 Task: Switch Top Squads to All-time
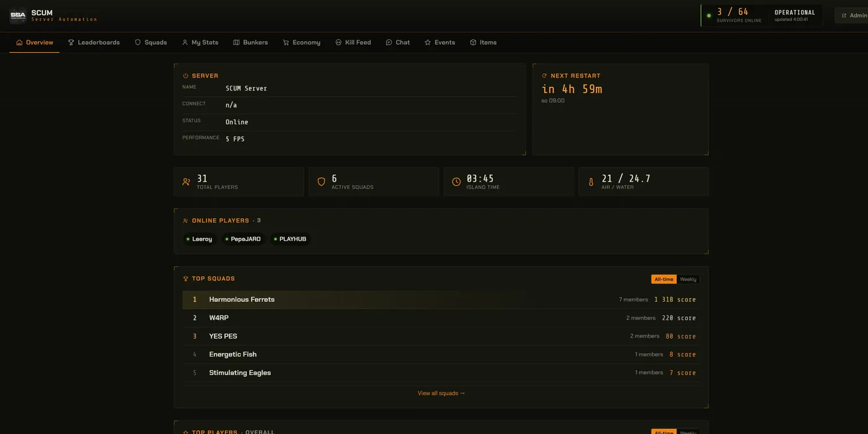(663, 279)
